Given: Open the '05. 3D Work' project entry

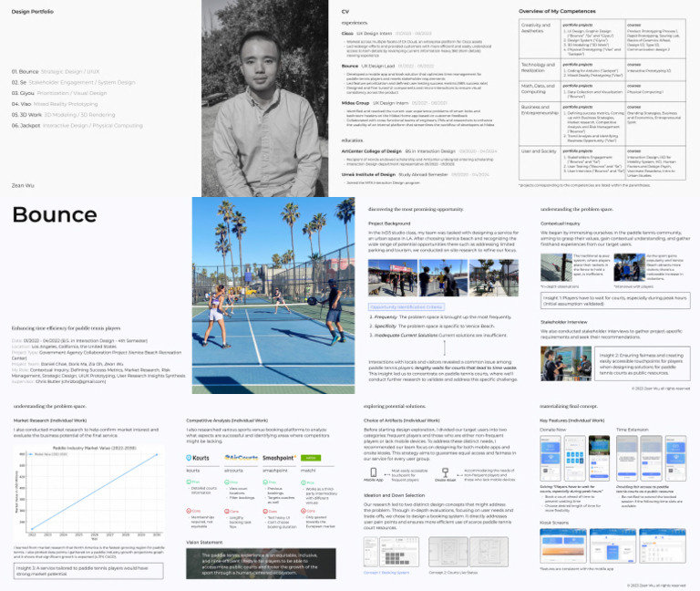Looking at the screenshot, I should point(63,115).
